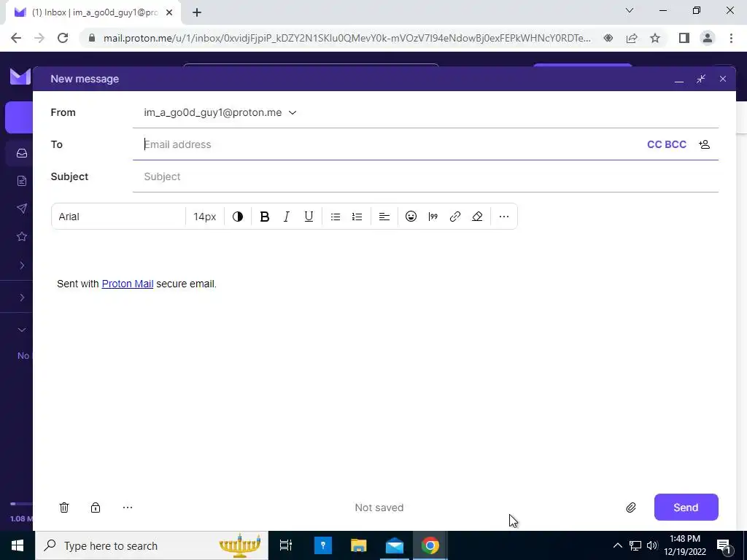Reload the browser page
This screenshot has height=560, width=747.
[x=63, y=38]
